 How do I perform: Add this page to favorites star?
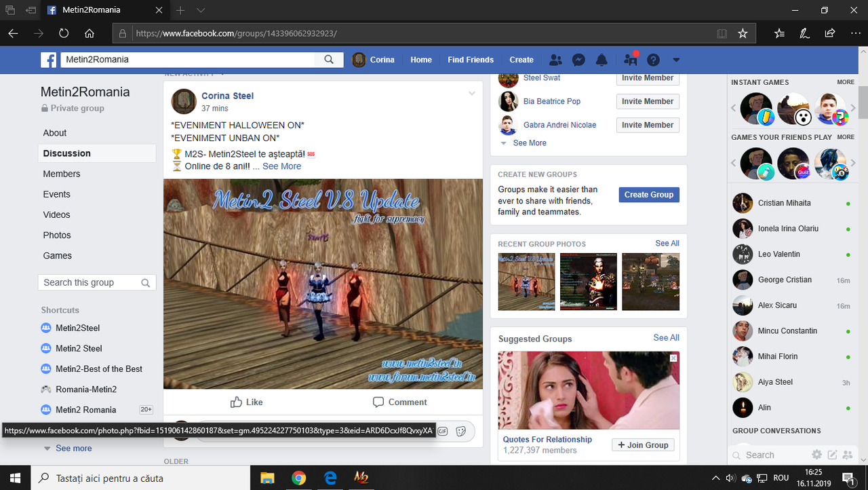(743, 33)
